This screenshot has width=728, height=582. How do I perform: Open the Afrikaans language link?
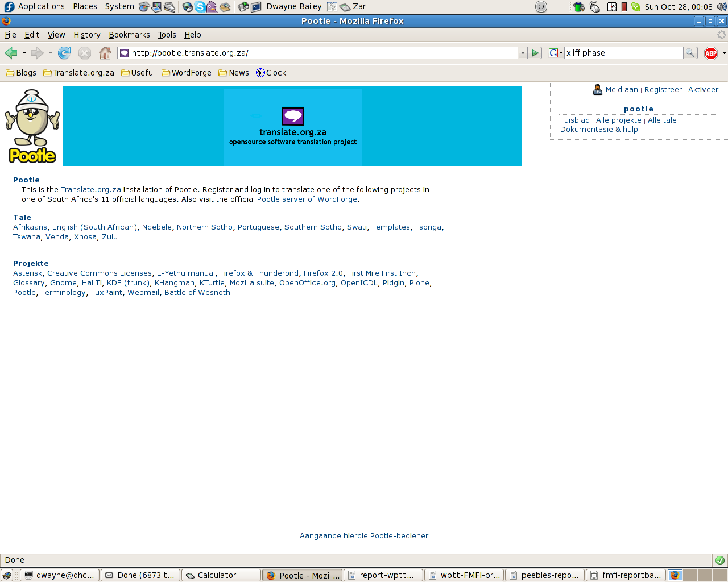tap(30, 227)
